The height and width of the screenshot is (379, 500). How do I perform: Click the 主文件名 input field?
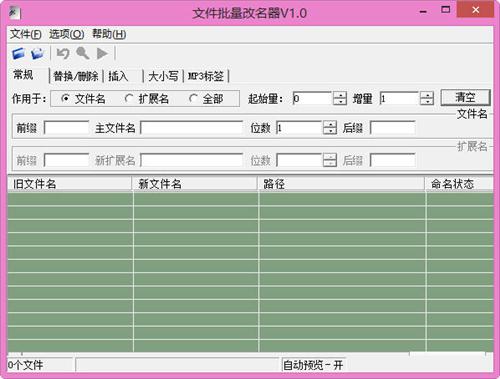tap(191, 128)
